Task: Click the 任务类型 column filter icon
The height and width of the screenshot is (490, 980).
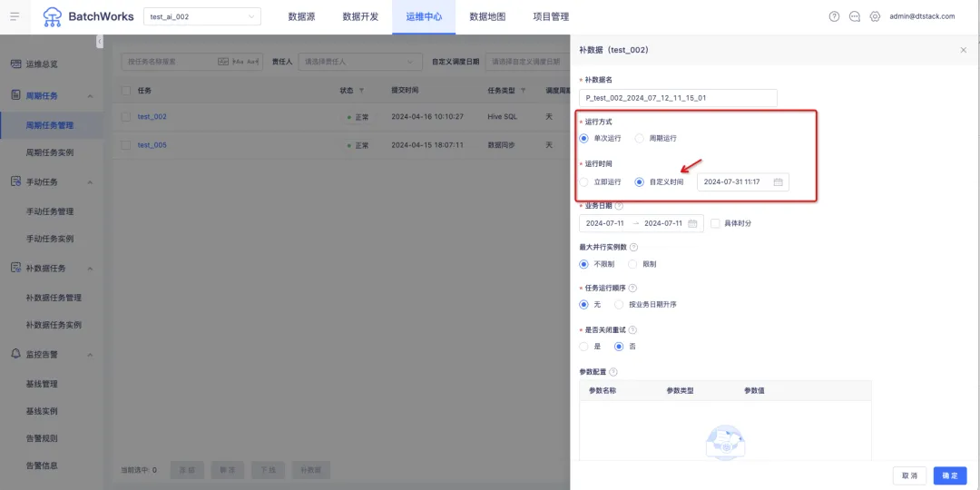Action: pyautogui.click(x=524, y=91)
